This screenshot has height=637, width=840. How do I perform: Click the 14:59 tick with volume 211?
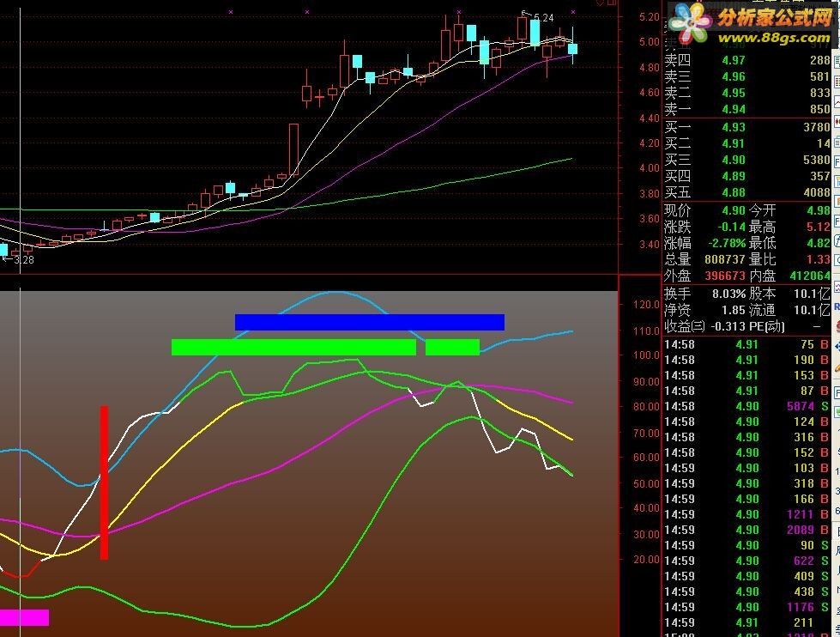[x=746, y=622]
